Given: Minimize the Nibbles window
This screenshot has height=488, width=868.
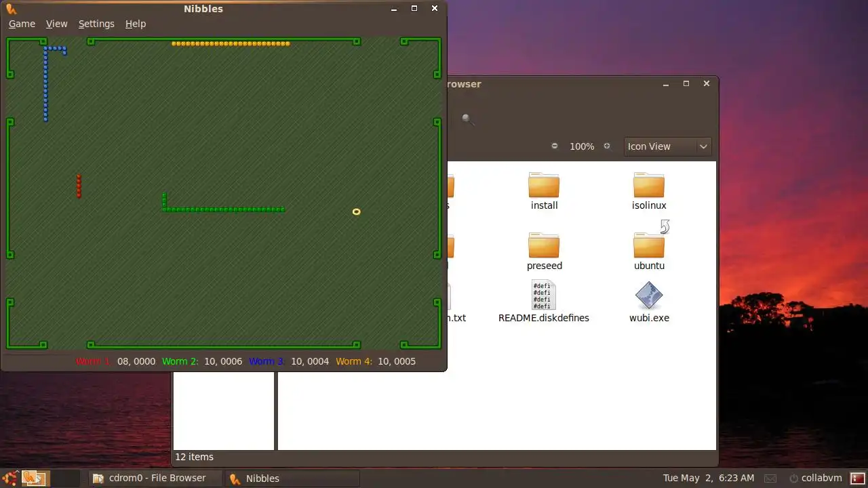Looking at the screenshot, I should pyautogui.click(x=394, y=9).
